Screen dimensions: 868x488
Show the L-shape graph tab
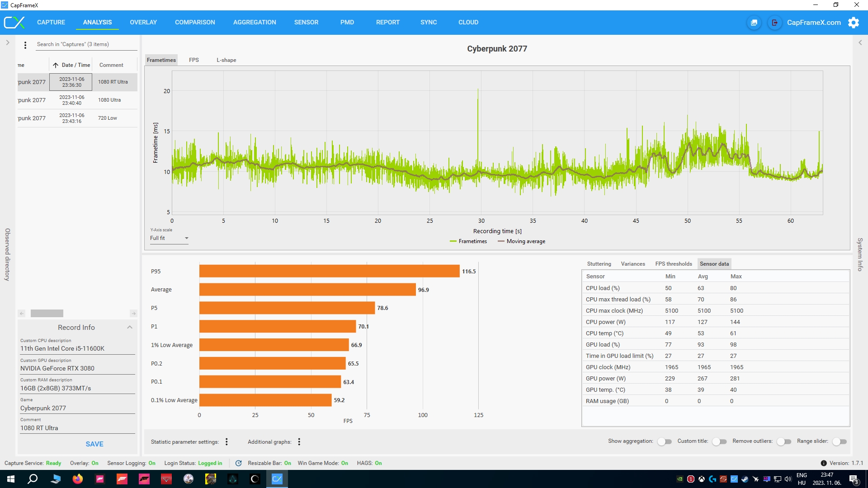tap(226, 60)
